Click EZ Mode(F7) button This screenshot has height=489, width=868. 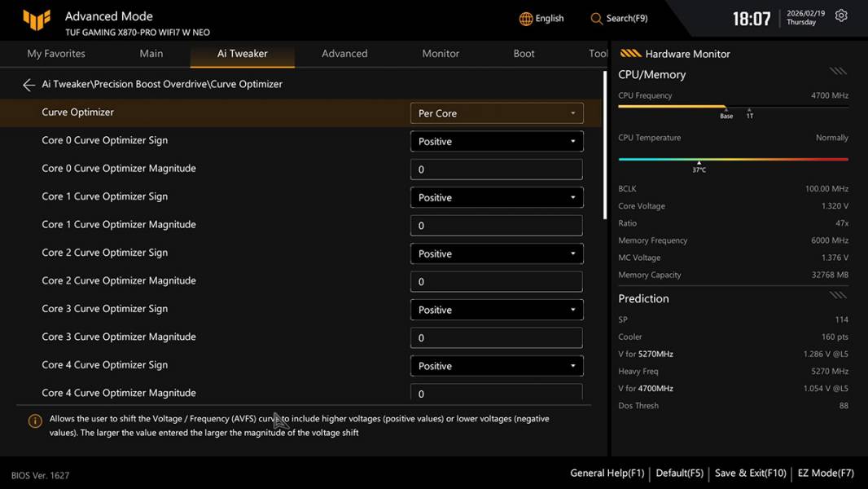pos(826,473)
